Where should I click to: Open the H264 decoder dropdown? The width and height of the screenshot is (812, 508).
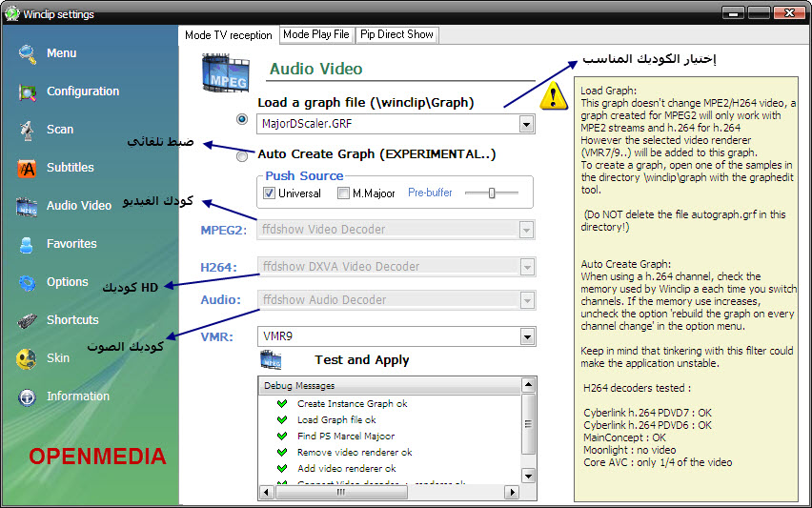[527, 267]
